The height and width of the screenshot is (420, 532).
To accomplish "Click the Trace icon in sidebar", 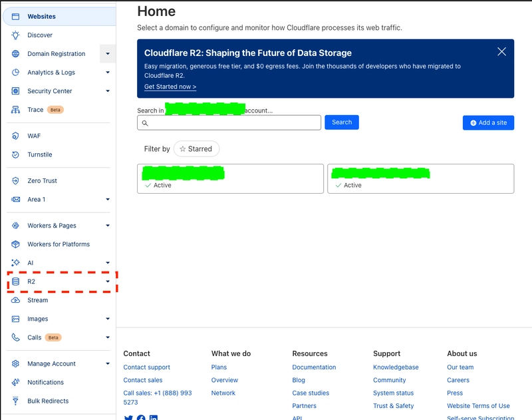I will [15, 110].
